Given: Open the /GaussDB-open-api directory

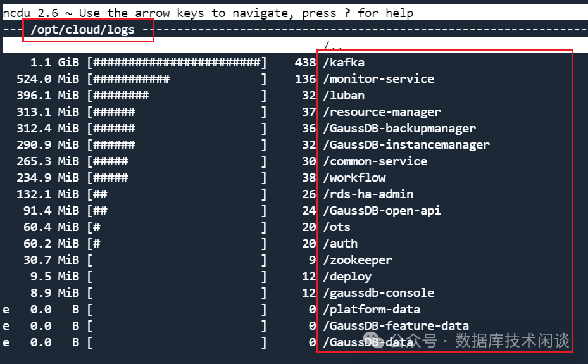Looking at the screenshot, I should 382,211.
